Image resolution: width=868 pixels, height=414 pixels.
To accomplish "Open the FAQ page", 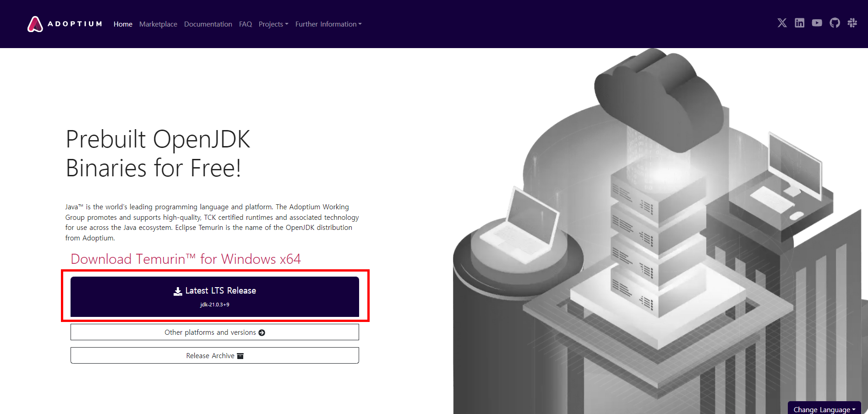I will click(246, 24).
